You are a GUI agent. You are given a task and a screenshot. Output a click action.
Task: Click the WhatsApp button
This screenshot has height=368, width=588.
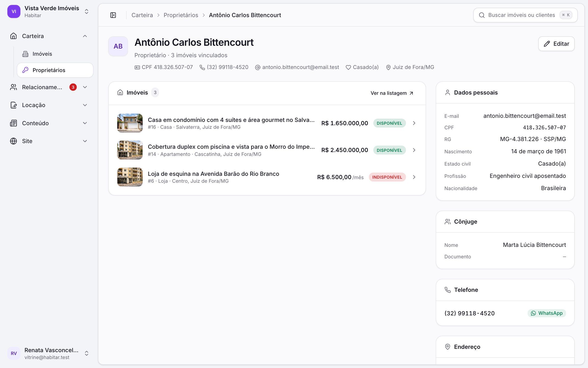(547, 313)
